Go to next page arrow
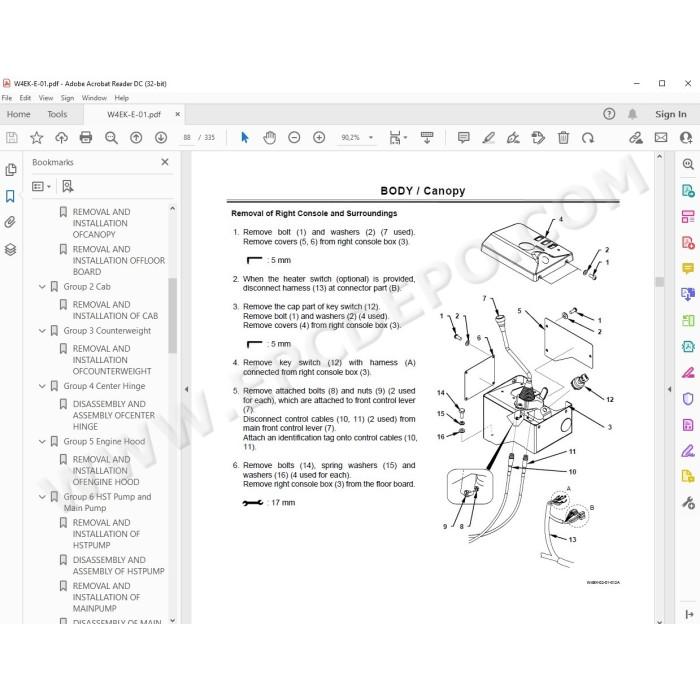Screen dimensions: 700x700 tap(161, 138)
